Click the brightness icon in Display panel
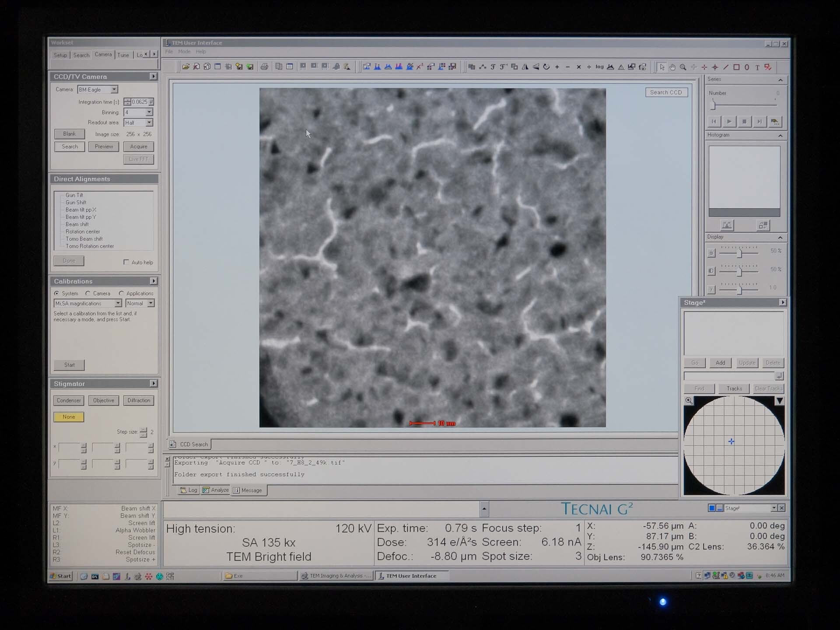840x630 pixels. click(711, 252)
